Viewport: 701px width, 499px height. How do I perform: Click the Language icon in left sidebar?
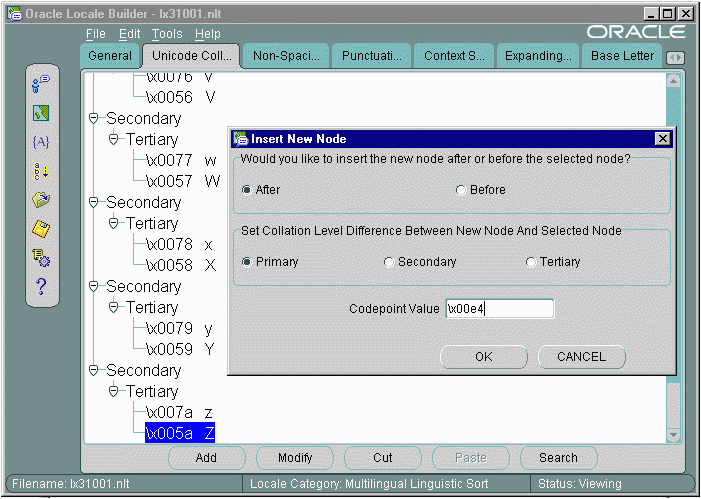(41, 86)
